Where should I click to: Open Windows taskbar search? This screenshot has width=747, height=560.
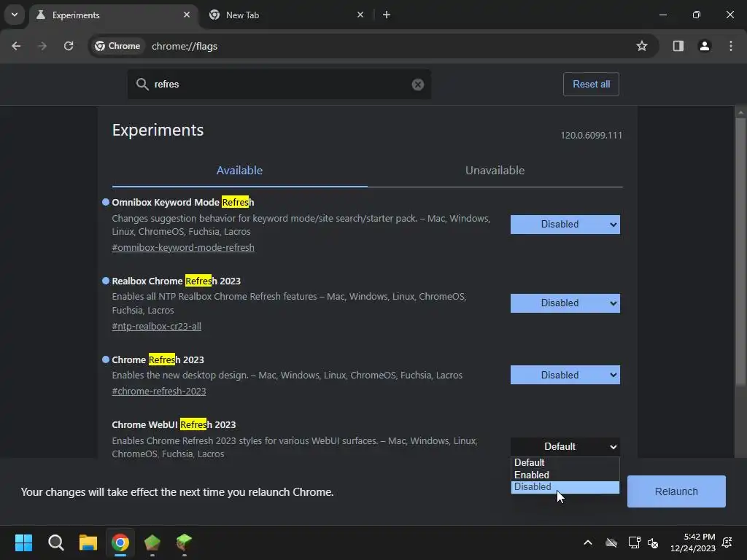click(55, 542)
